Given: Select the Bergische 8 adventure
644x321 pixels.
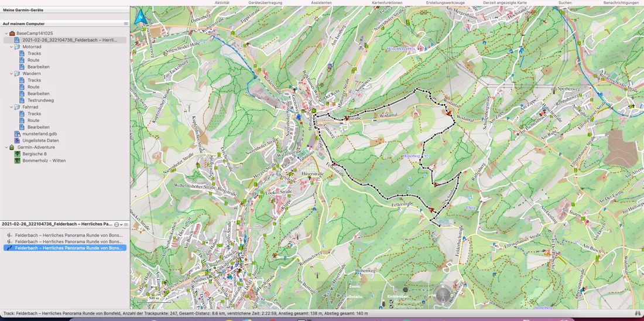Looking at the screenshot, I should 34,154.
